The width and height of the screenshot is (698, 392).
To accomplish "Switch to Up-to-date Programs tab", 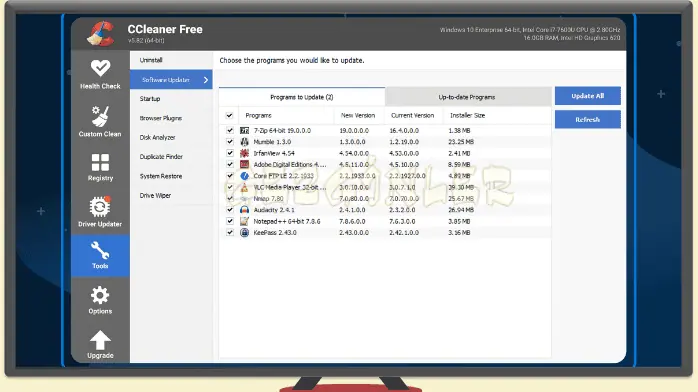I will pos(467,97).
